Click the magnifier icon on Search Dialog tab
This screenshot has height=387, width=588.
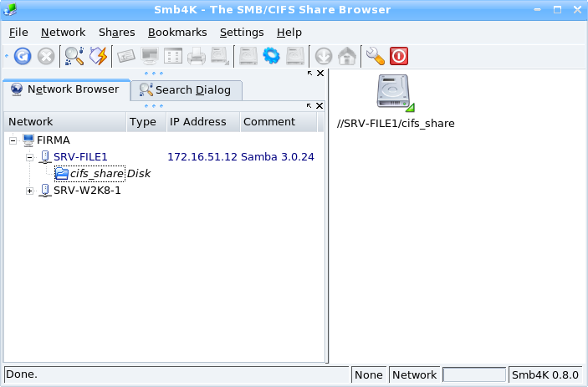[146, 89]
